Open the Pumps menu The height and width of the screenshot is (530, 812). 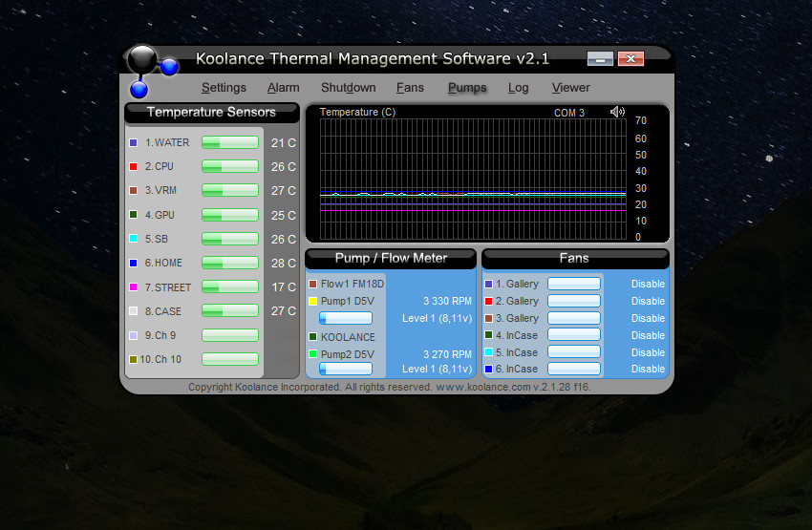tap(467, 88)
